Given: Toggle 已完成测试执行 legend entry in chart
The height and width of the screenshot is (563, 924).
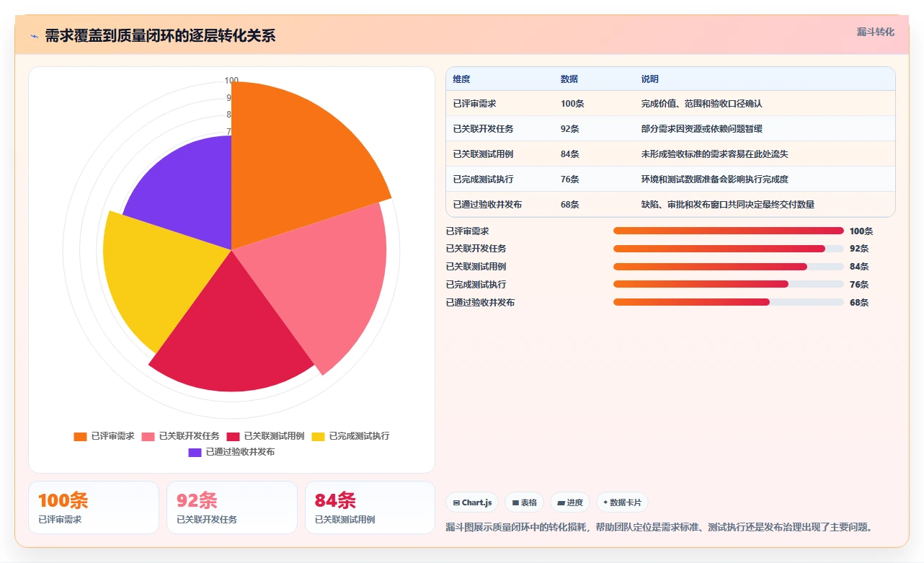Looking at the screenshot, I should tap(351, 436).
